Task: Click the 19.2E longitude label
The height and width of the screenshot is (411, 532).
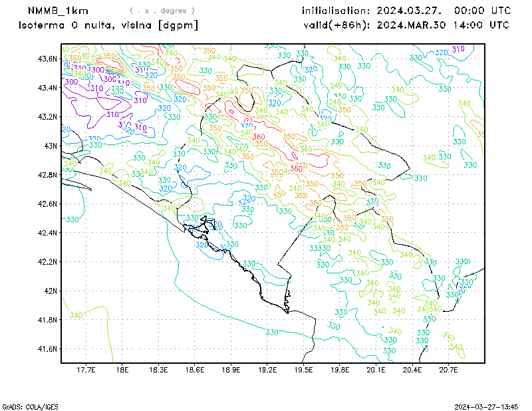Action: 267,370
